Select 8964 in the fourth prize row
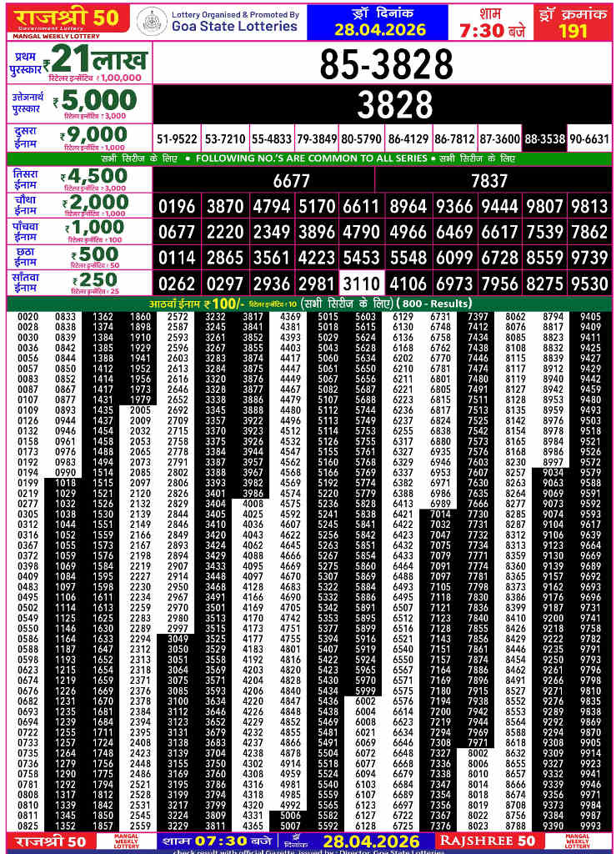 coord(408,207)
